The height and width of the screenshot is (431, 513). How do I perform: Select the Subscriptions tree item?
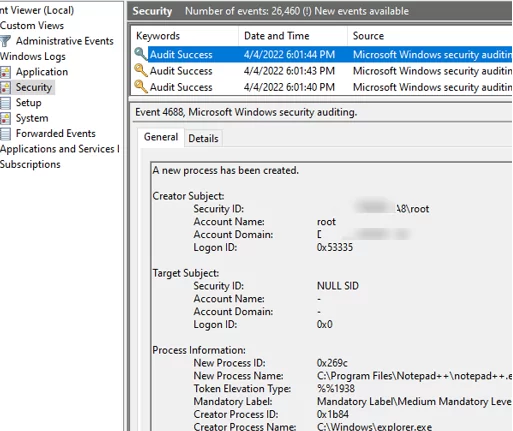[x=30, y=164]
